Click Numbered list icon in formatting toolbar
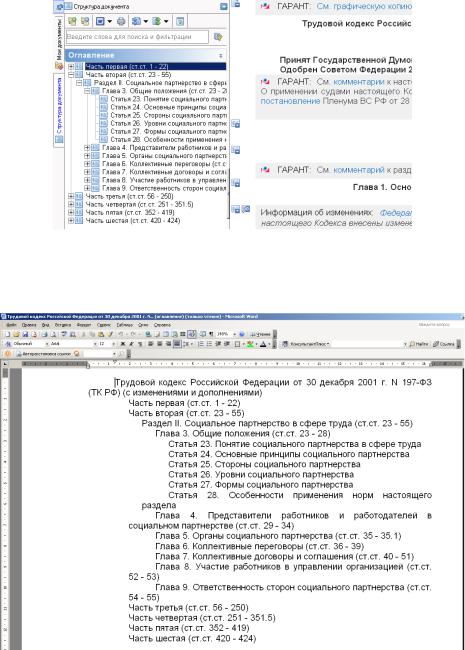This screenshot has height=650, width=465. pyautogui.click(x=201, y=344)
